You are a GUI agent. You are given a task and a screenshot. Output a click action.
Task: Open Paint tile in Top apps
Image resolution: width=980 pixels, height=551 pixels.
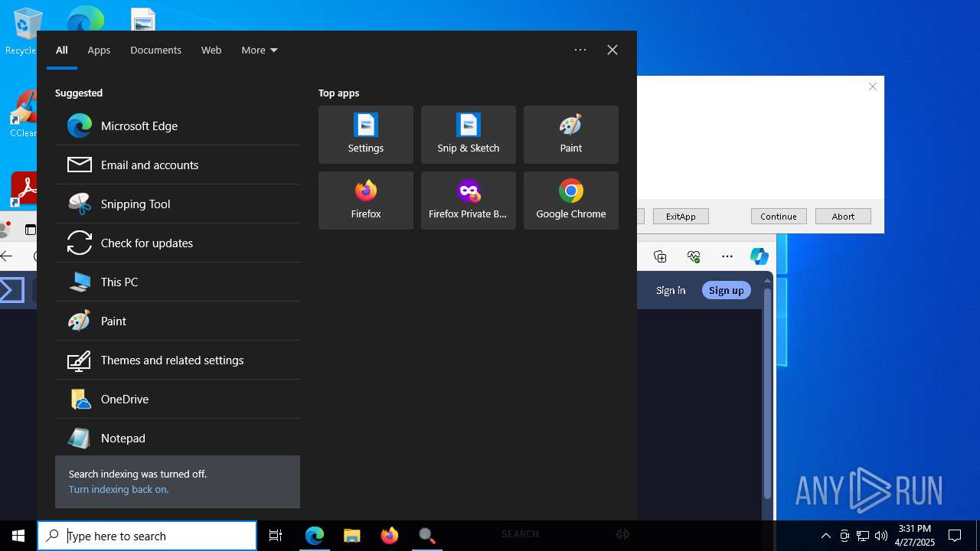(571, 135)
